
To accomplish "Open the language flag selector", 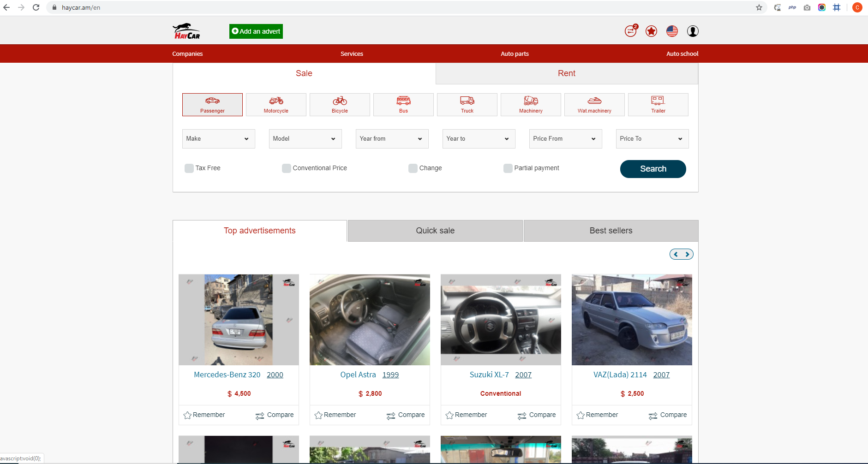I will pyautogui.click(x=672, y=31).
